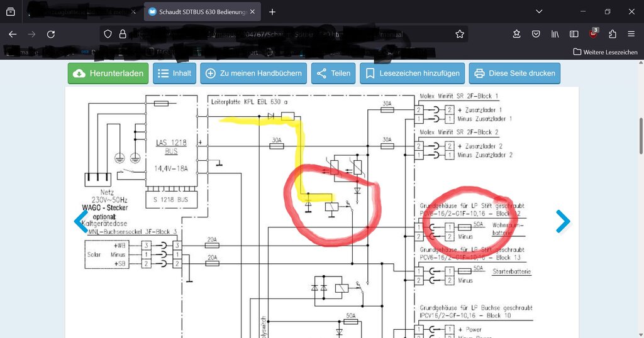Click the Teilen share button
This screenshot has height=338, width=644.
tap(333, 74)
